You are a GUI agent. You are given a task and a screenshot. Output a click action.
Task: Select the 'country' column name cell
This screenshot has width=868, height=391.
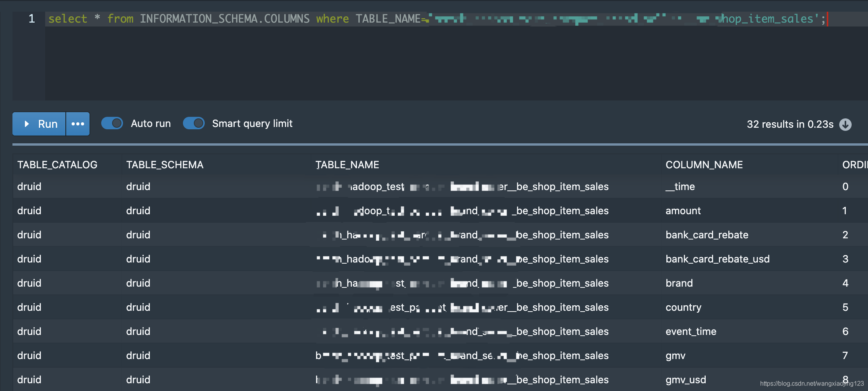684,307
